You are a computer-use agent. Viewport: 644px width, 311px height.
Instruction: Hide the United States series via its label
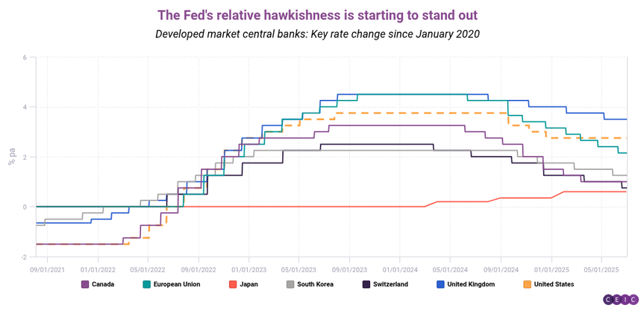click(552, 284)
